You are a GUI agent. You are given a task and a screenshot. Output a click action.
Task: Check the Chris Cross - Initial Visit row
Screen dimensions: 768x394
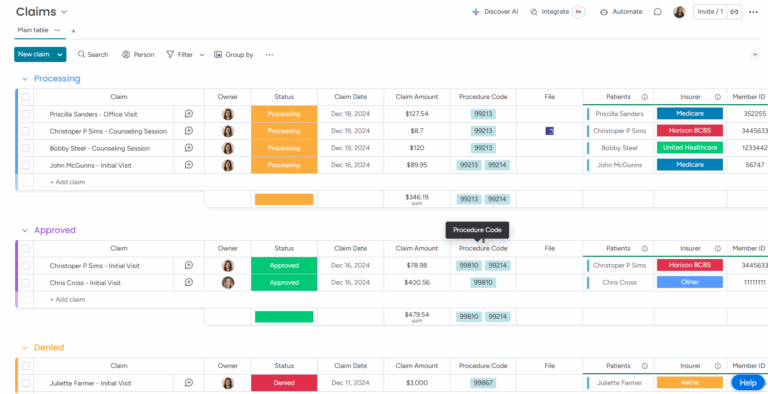pyautogui.click(x=25, y=283)
